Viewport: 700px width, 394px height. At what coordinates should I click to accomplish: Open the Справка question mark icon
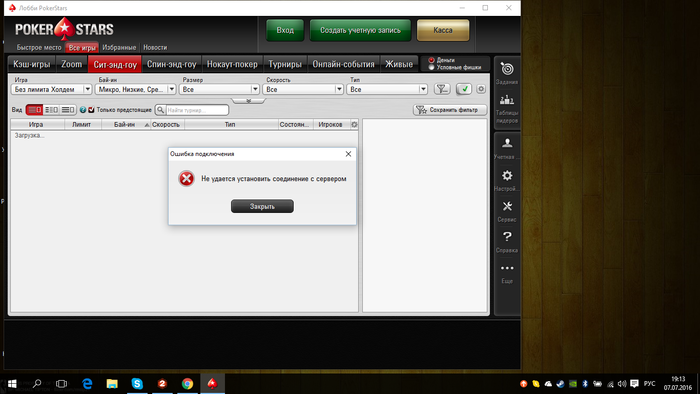[x=507, y=237]
